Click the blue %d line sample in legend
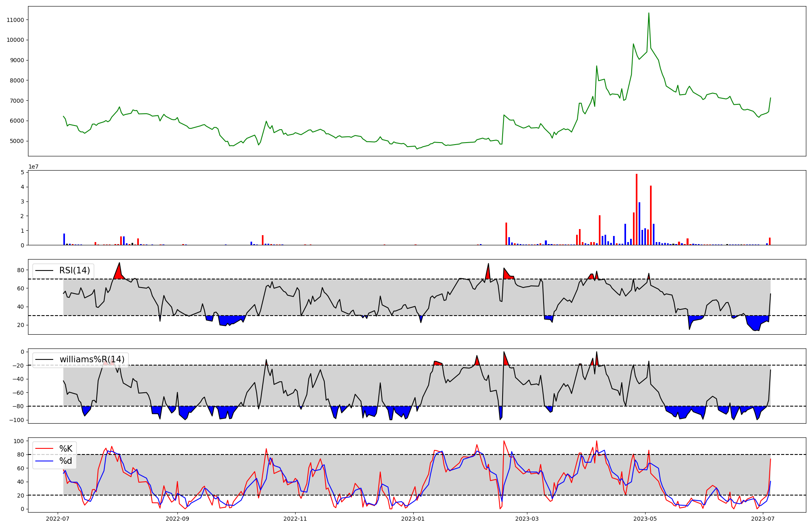 (x=45, y=461)
